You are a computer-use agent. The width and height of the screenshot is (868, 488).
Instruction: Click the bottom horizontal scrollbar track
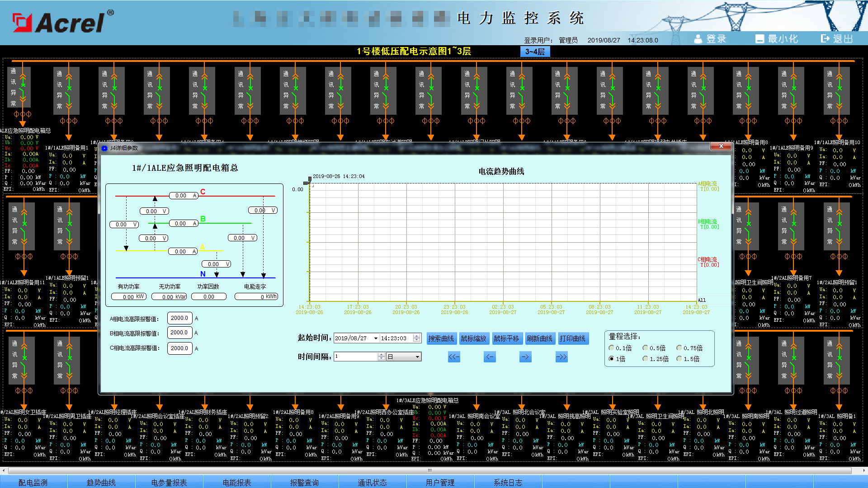point(434,470)
